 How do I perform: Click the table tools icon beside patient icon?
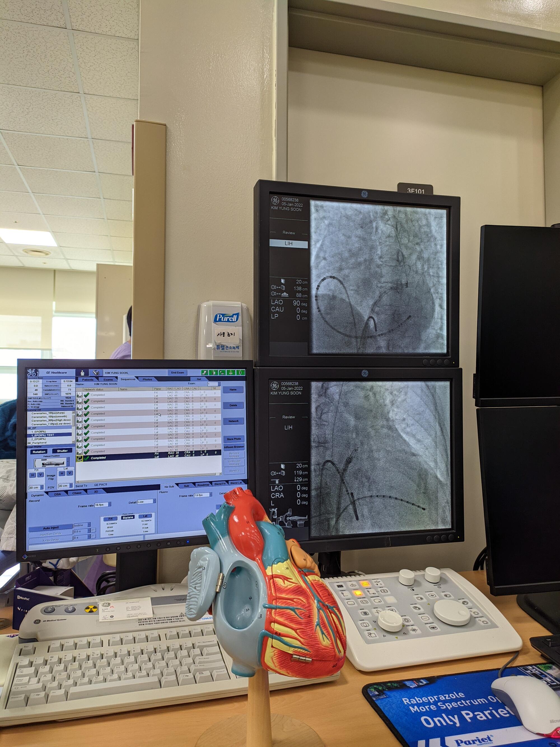tap(97, 372)
